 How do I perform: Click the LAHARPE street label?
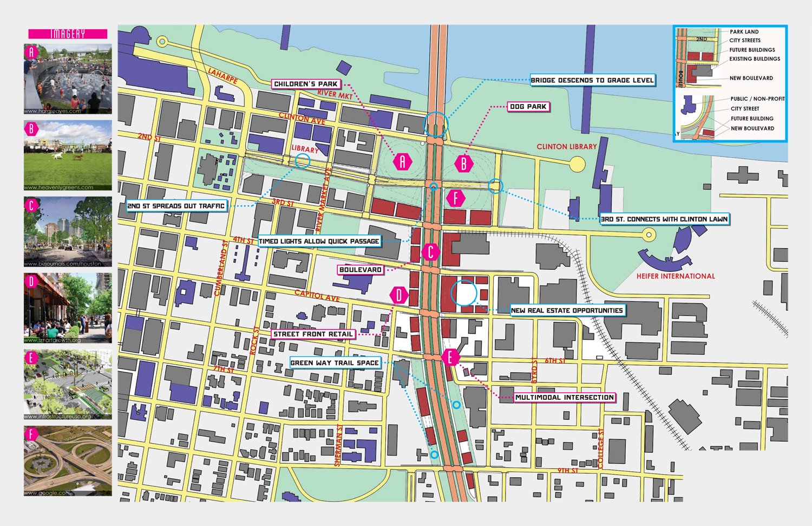223,75
